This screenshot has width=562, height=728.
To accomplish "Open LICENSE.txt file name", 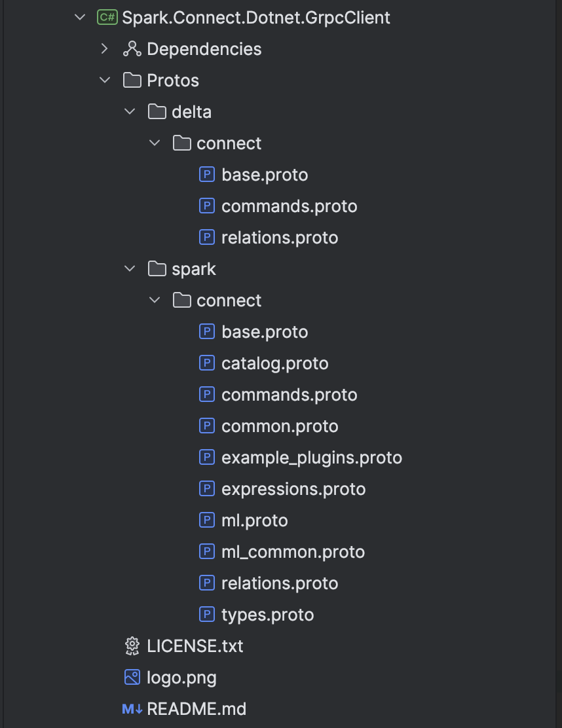I will pos(195,646).
